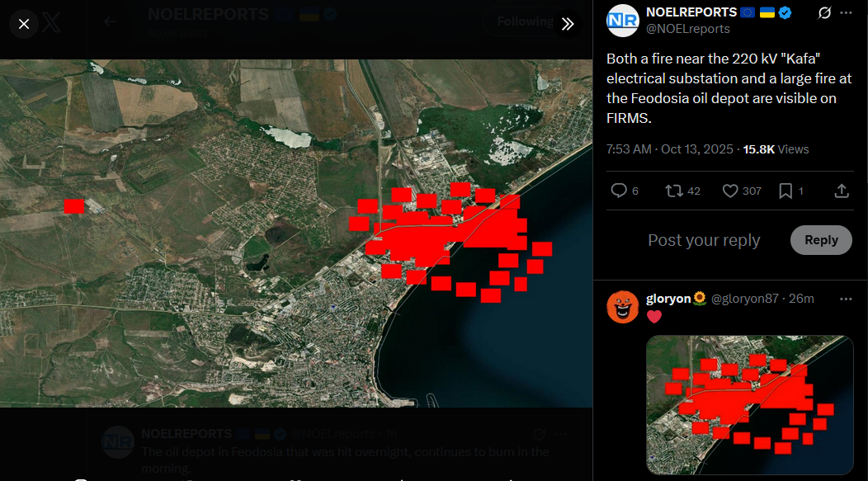Open the @NOELreports handle link

[x=687, y=29]
